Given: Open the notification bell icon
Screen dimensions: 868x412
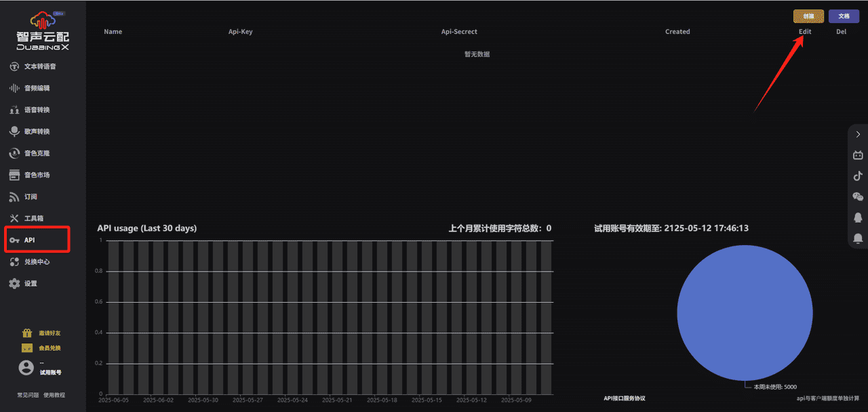Looking at the screenshot, I should tap(858, 238).
